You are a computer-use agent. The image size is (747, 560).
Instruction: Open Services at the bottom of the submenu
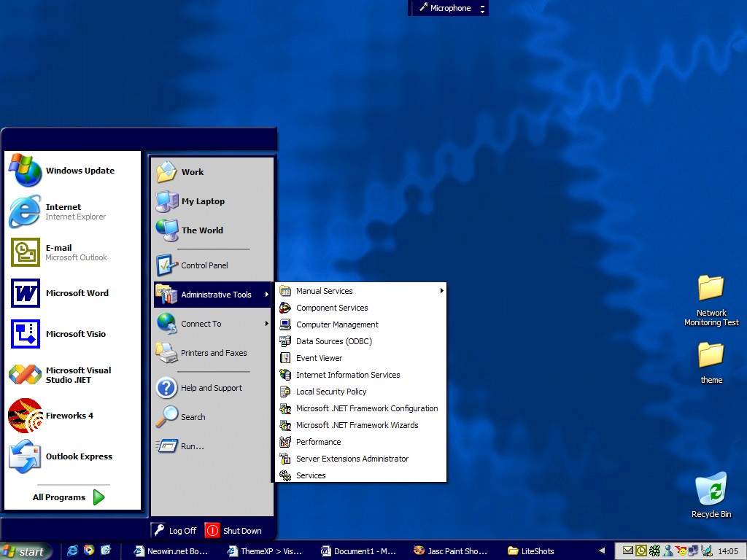coord(361,475)
